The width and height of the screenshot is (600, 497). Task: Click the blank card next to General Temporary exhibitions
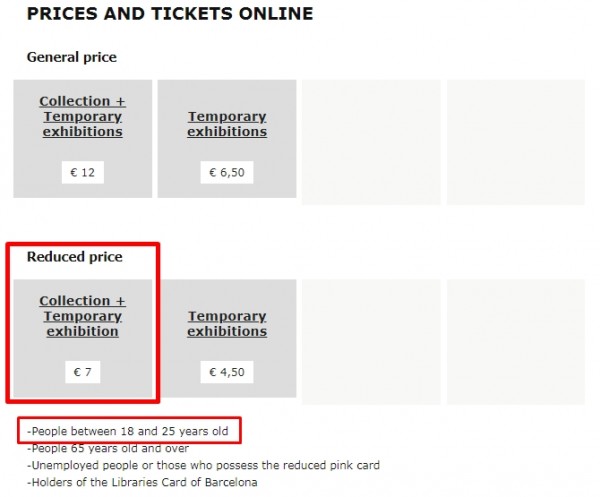371,142
